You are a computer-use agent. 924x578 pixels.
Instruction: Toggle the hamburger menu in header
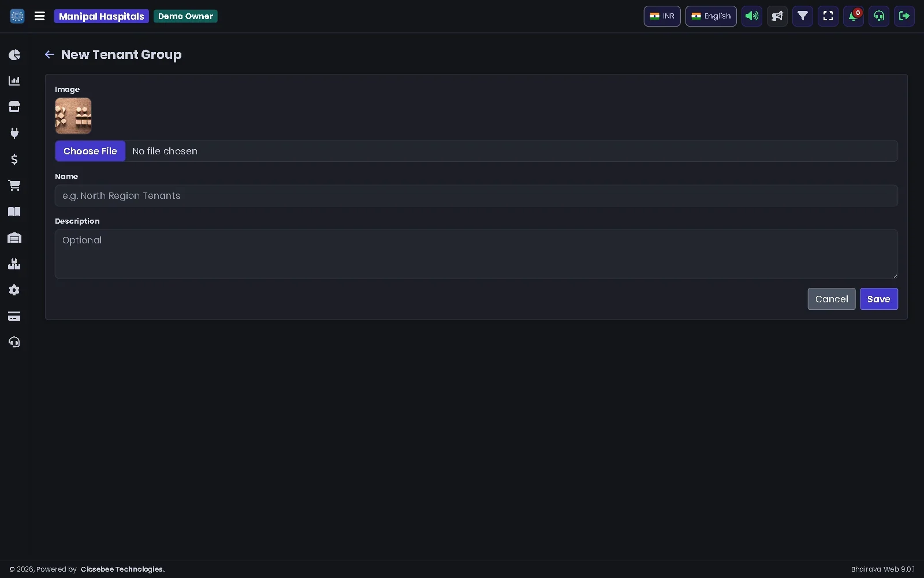point(40,16)
